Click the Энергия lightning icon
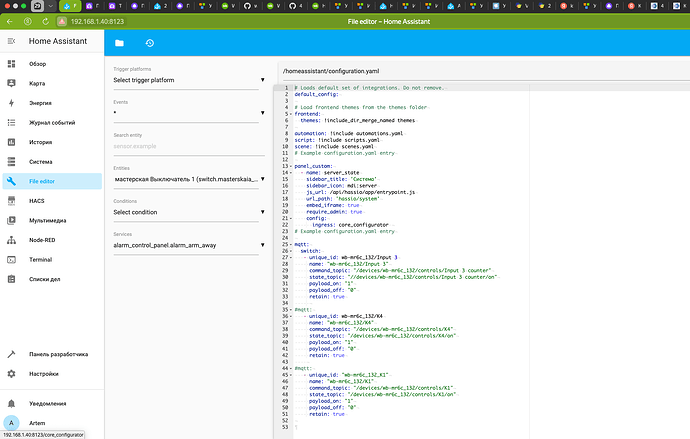Screen dimensions: 690x439 point(11,103)
